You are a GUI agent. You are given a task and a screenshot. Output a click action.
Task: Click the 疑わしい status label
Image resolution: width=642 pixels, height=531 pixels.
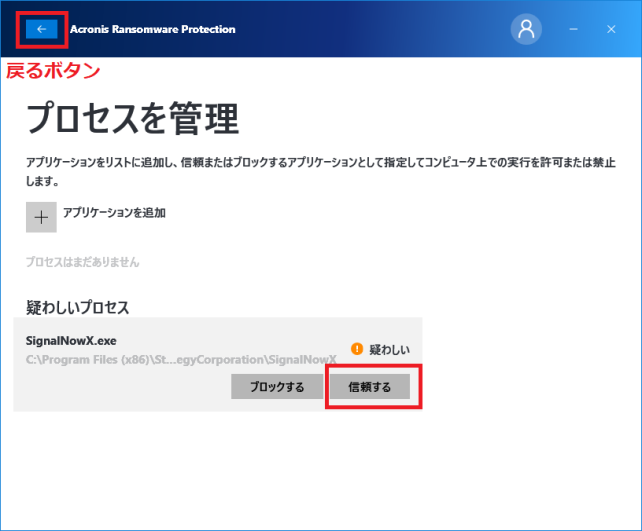tap(389, 349)
